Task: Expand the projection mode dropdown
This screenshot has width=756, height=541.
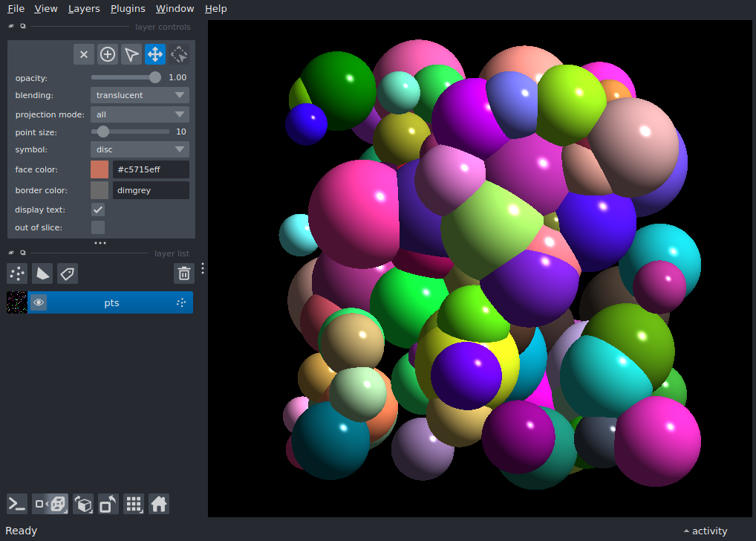Action: click(140, 114)
